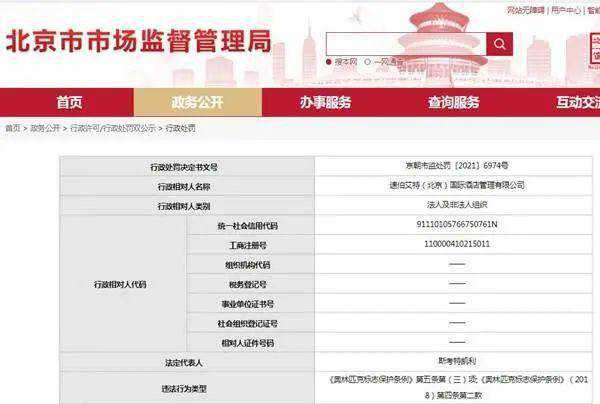Click the business registration number 110000410215011
The height and width of the screenshot is (404, 600).
click(x=456, y=244)
